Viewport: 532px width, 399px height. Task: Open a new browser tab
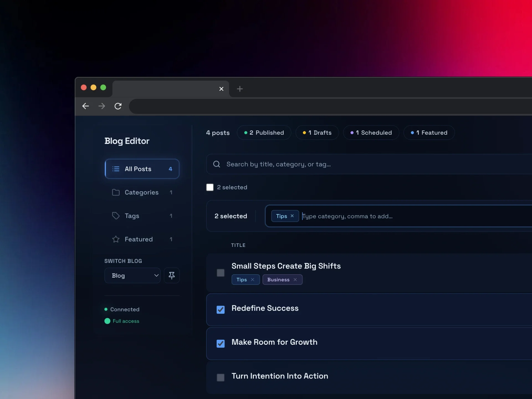240,89
